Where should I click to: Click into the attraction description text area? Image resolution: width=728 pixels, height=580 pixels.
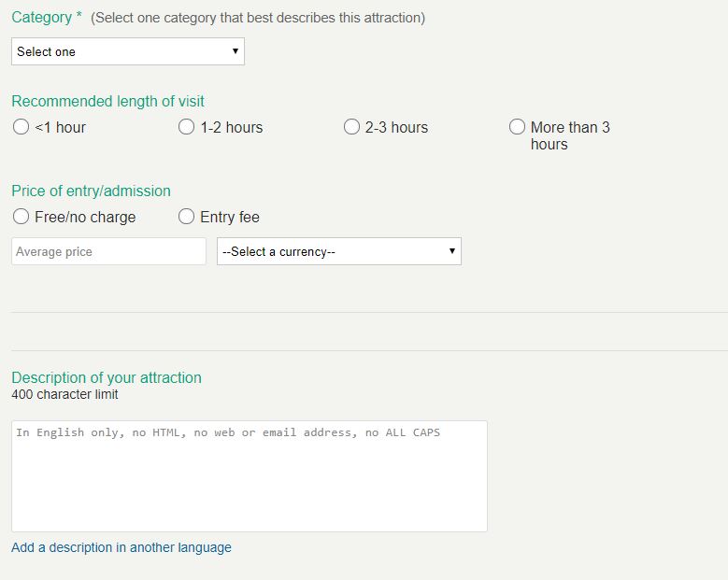[x=249, y=476]
